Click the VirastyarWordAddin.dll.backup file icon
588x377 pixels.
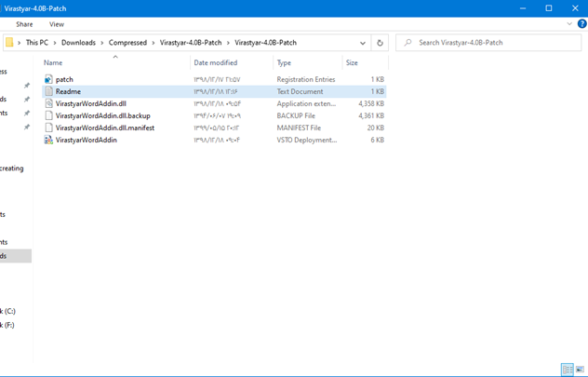48,115
